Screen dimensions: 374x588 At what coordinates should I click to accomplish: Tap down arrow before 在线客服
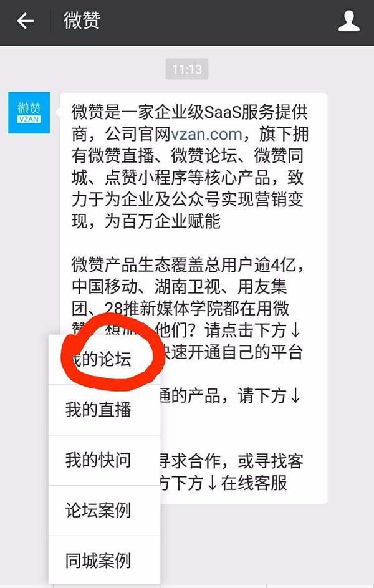212,483
